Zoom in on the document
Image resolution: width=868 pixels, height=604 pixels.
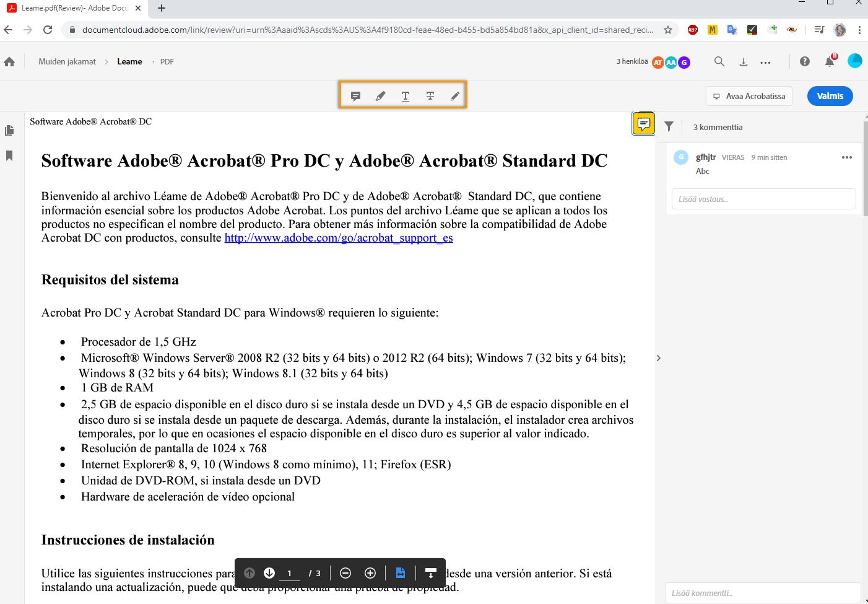point(370,573)
